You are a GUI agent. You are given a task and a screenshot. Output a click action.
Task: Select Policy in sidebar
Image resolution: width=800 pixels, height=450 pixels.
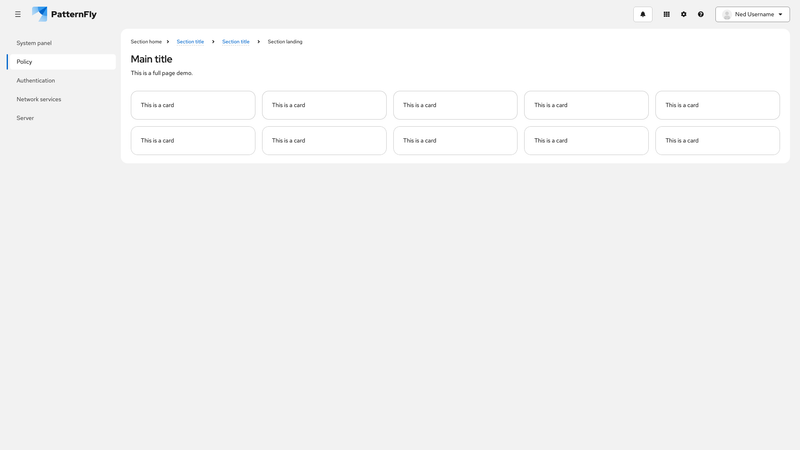coord(61,62)
